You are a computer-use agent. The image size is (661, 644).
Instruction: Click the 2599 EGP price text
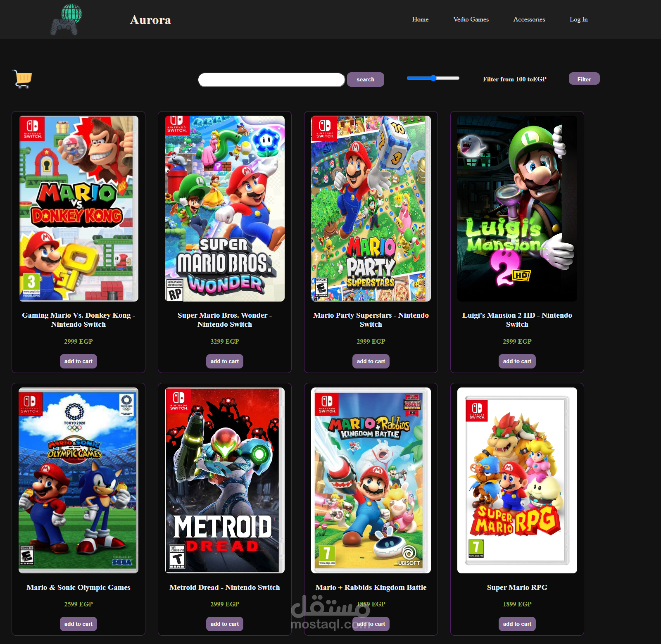click(78, 604)
